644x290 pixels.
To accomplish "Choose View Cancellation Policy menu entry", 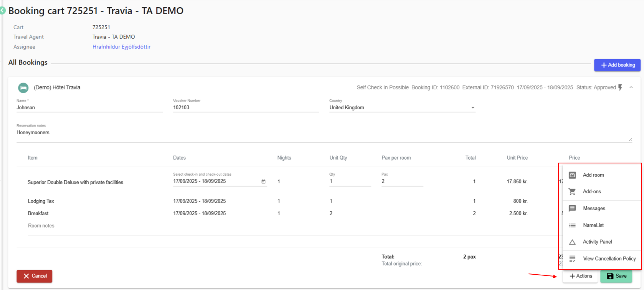I will tap(602, 259).
